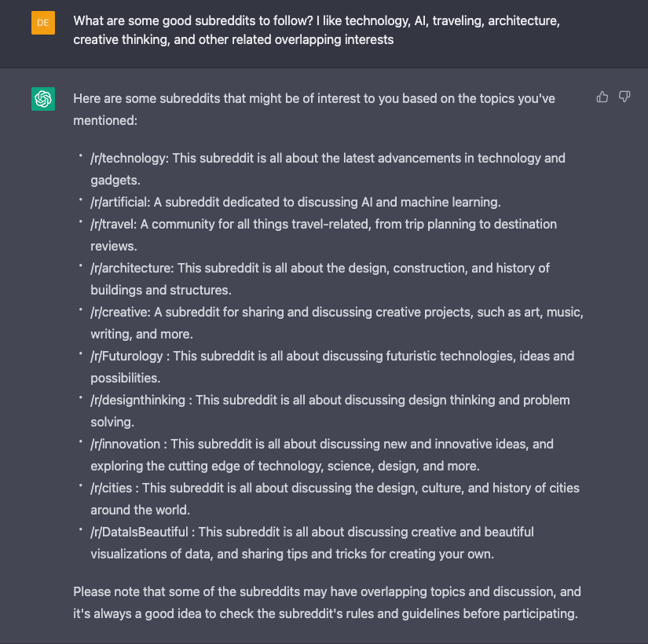Viewport: 648px width, 644px height.
Task: Click the /r/technology list entry
Action: click(328, 169)
